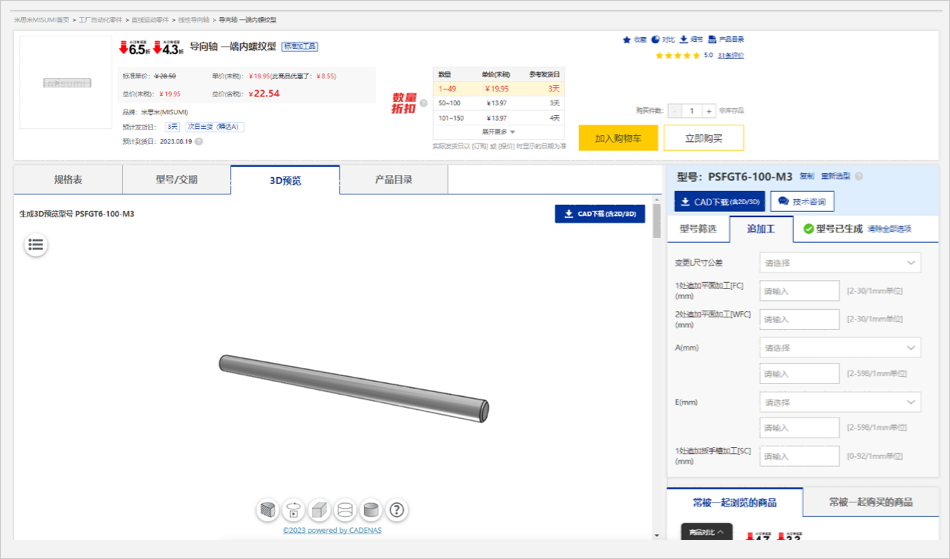Open the 3D viewer list menu icon
This screenshot has height=559, width=950.
click(x=36, y=244)
